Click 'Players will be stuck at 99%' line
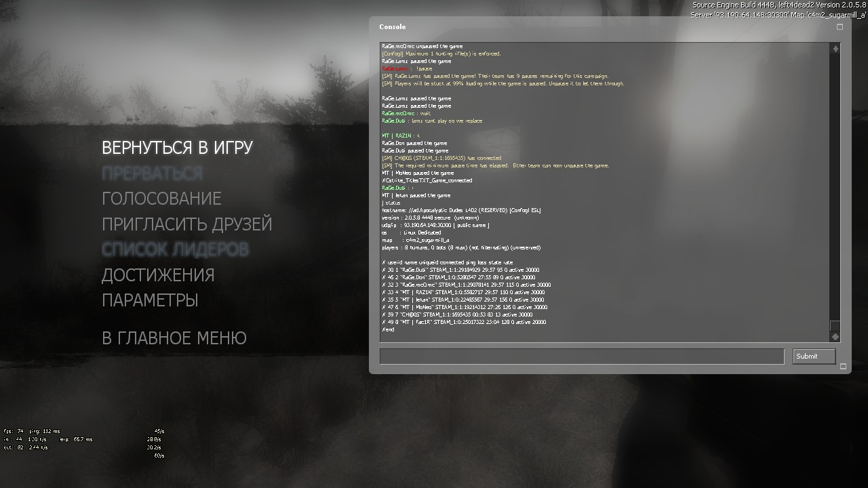The height and width of the screenshot is (488, 868). pyautogui.click(x=502, y=83)
